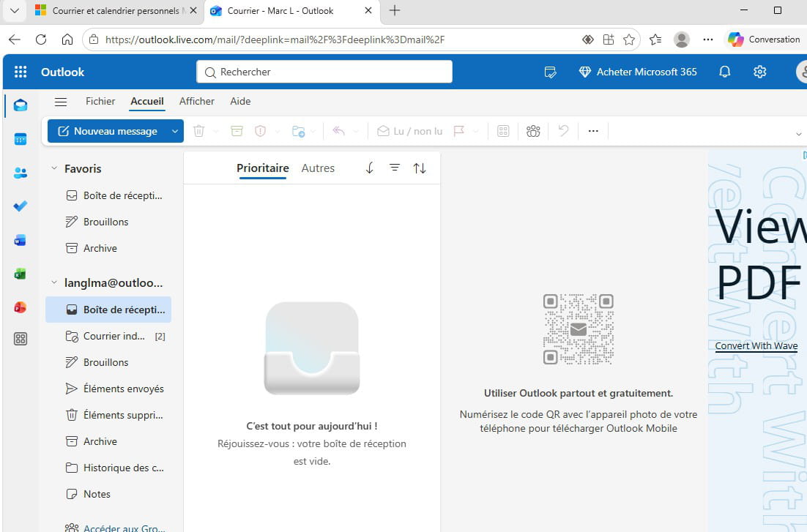
Task: Open the People contacts icon
Action: (x=21, y=173)
